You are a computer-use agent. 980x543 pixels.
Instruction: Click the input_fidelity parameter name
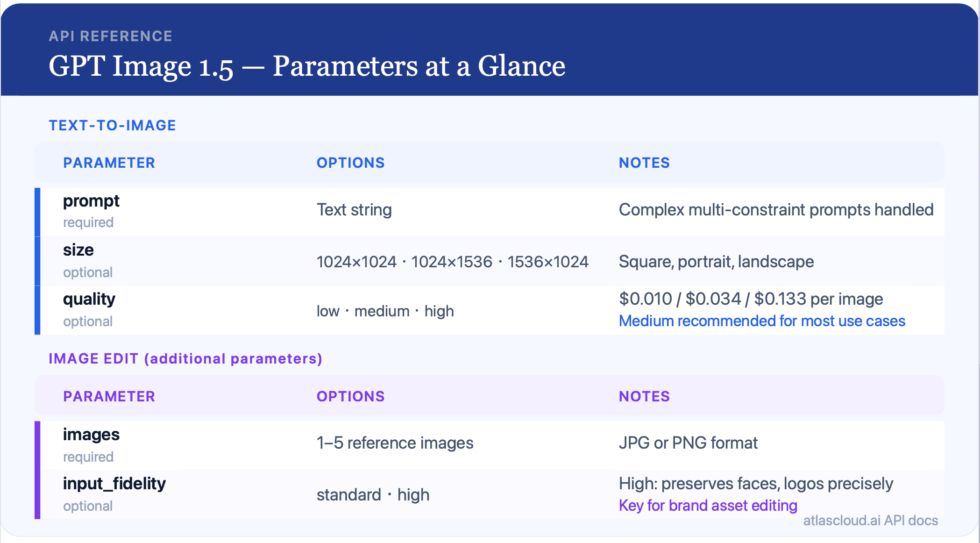(114, 484)
